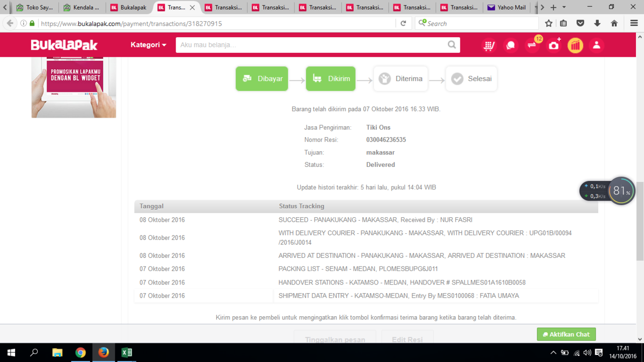
Task: Switch to Toko Say... tab
Action: pos(35,8)
